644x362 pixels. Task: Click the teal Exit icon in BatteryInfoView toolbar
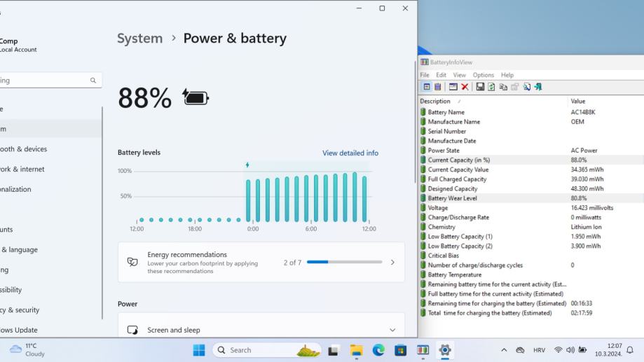click(x=538, y=87)
